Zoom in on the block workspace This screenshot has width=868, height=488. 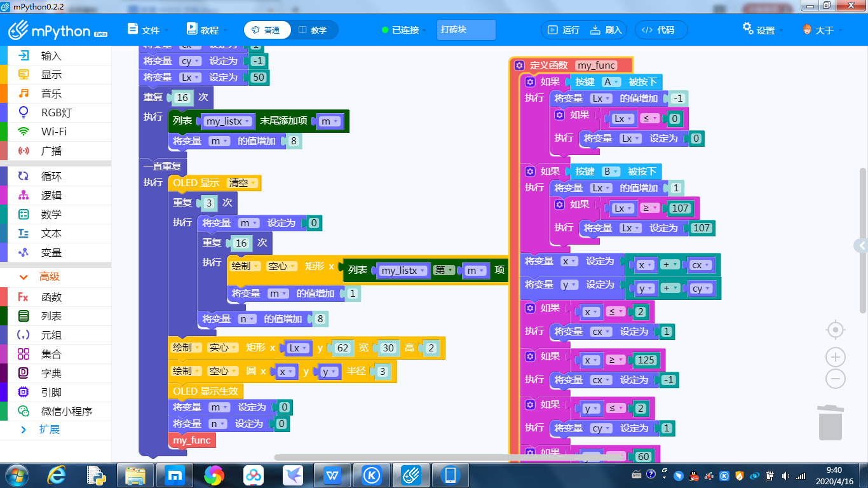836,356
